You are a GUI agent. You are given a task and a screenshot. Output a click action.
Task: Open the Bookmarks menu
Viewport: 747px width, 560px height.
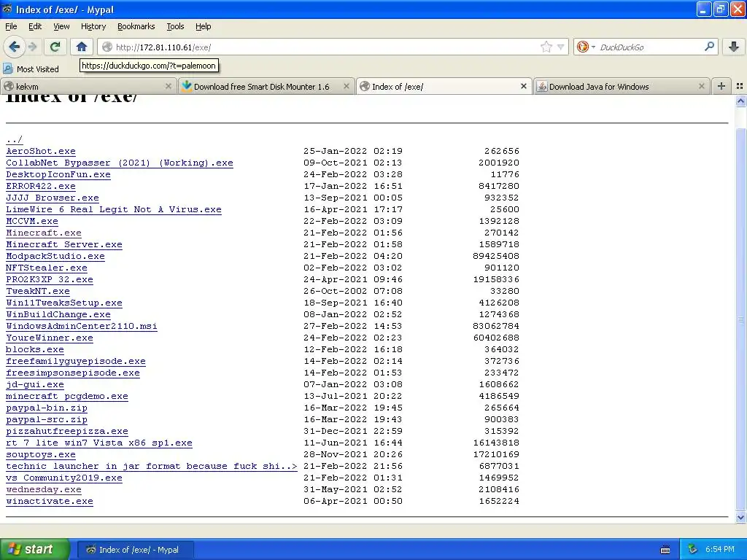pyautogui.click(x=136, y=26)
